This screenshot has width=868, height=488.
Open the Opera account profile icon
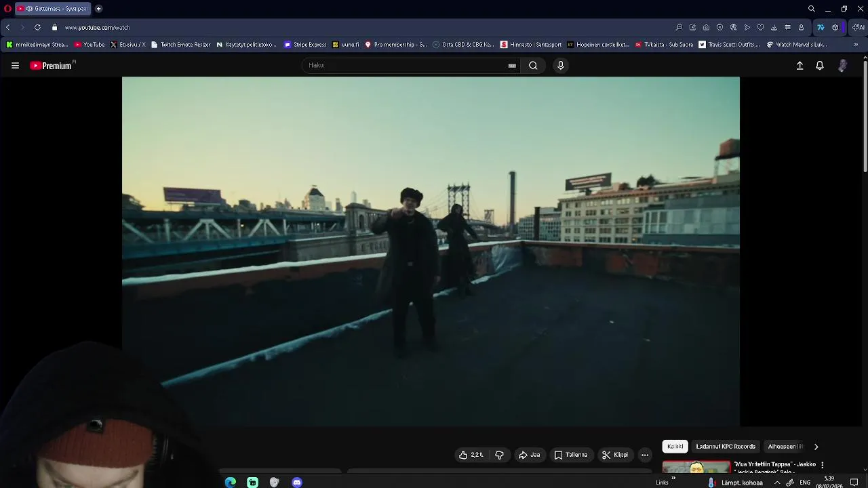coord(801,28)
